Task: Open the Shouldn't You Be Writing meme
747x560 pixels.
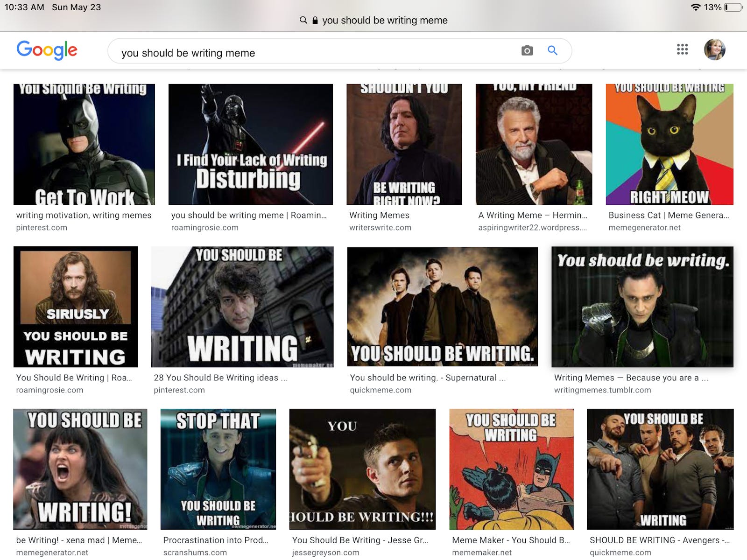Action: point(404,144)
